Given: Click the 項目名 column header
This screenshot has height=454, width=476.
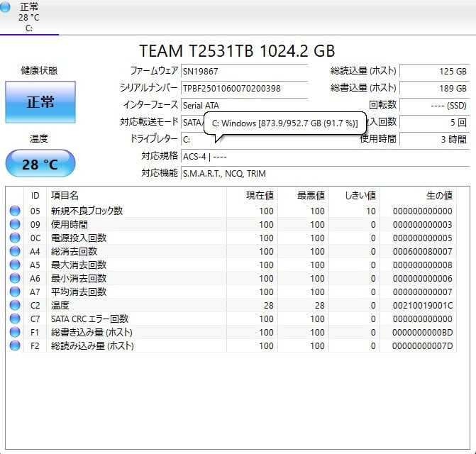Looking at the screenshot, I should click(x=65, y=195).
